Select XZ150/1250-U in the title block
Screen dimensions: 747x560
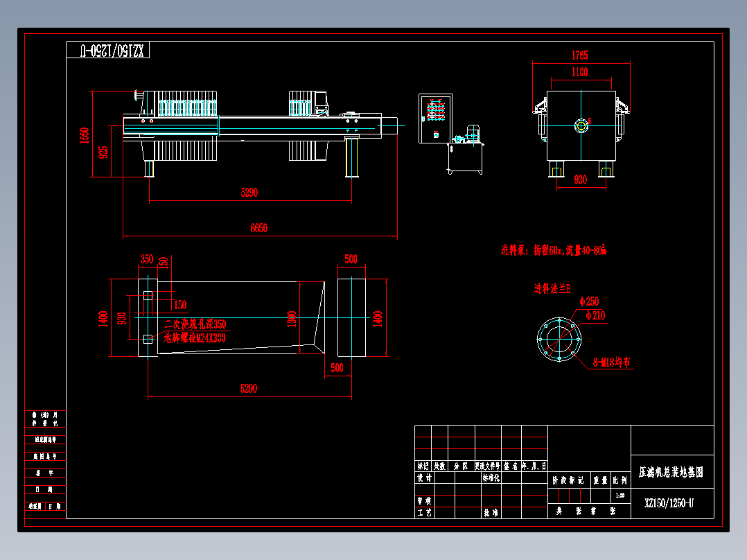[x=669, y=503]
